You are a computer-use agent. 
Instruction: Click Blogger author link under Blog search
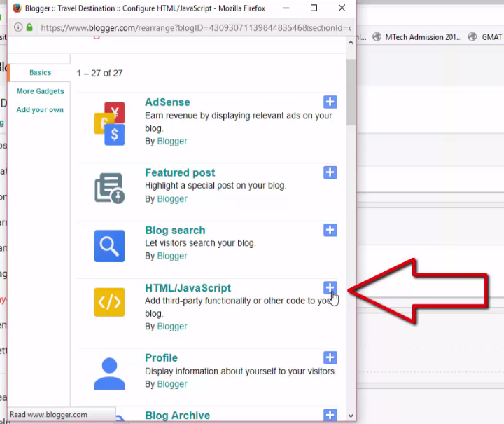(x=172, y=256)
